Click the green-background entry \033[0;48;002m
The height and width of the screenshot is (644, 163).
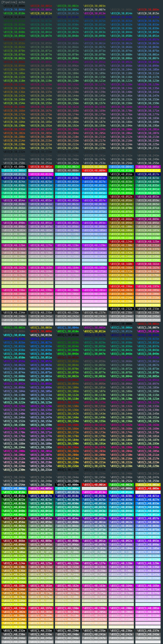click(68, 167)
